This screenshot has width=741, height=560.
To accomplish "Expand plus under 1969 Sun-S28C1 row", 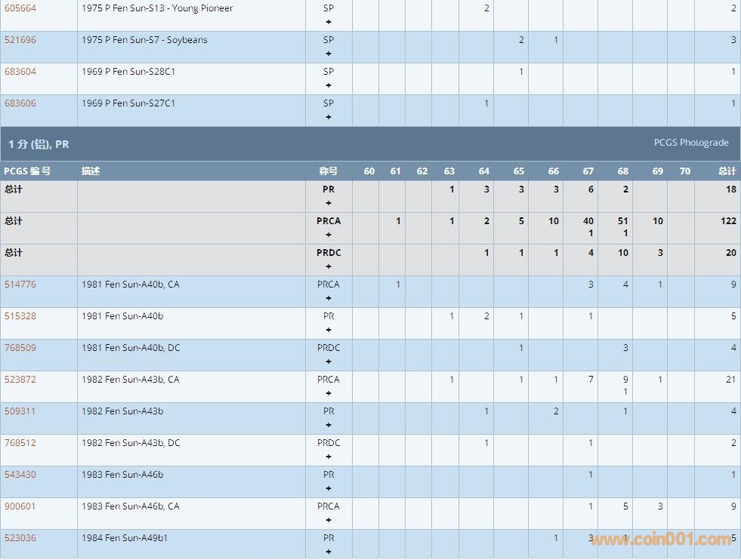I will click(x=329, y=85).
